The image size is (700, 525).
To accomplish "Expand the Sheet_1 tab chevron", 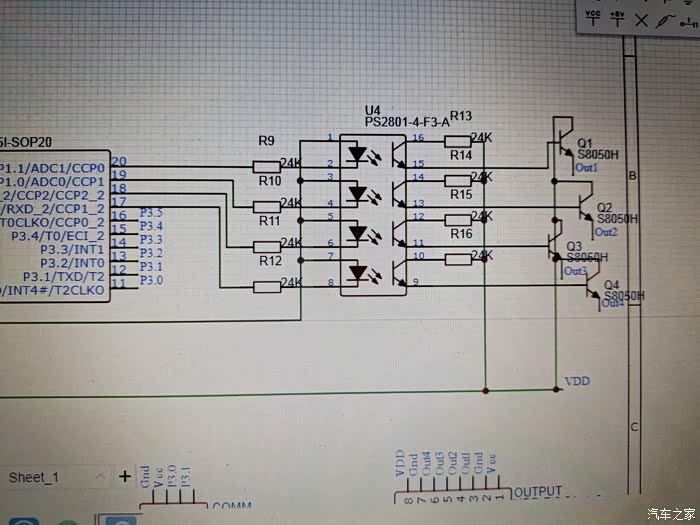I will point(101,476).
